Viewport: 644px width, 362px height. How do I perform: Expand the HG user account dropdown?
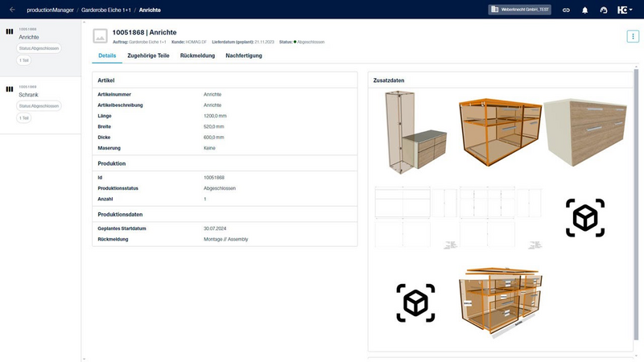625,10
